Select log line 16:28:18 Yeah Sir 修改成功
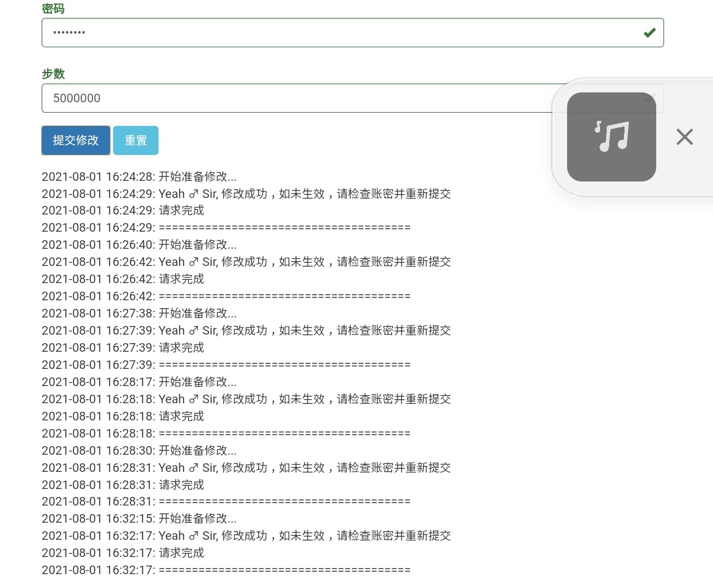Image resolution: width=713 pixels, height=588 pixels. point(246,399)
